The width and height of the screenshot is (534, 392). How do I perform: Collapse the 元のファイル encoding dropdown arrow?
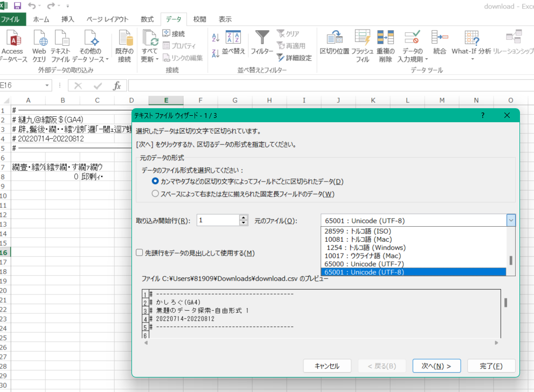[510, 220]
